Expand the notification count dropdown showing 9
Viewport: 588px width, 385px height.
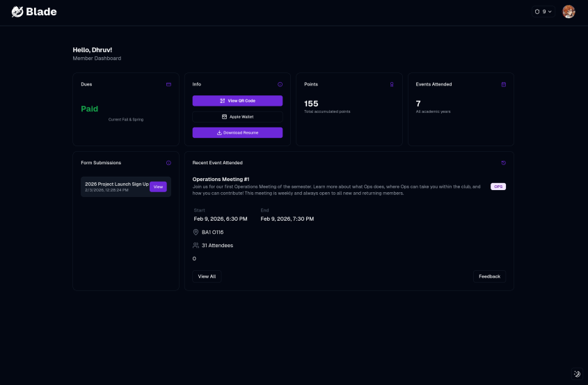pos(543,12)
